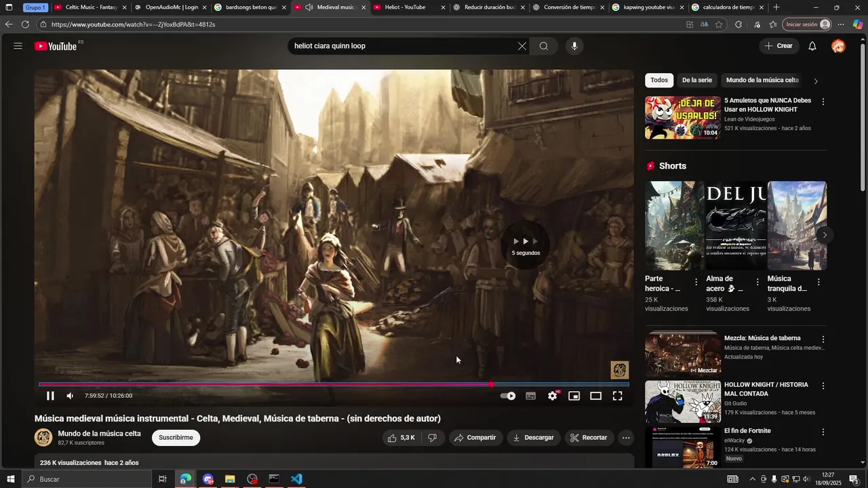
Task: Click the Compartir button
Action: coord(475,438)
